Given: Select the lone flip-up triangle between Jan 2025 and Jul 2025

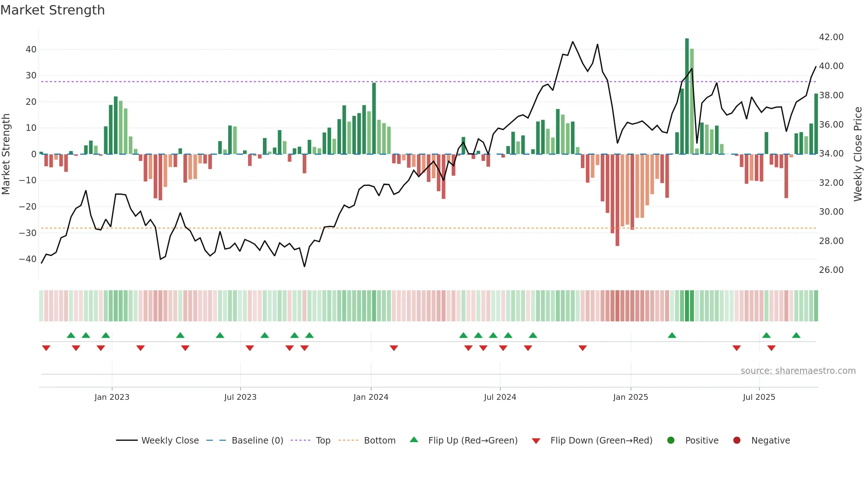Looking at the screenshot, I should pos(672,335).
